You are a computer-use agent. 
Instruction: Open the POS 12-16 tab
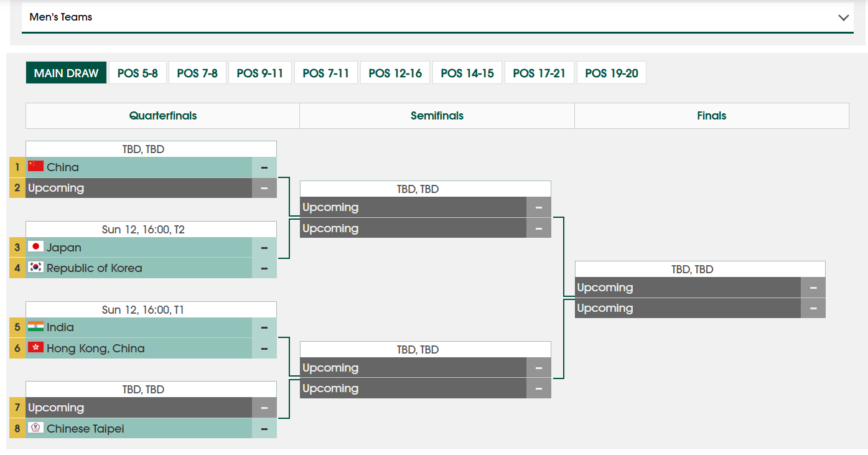click(x=395, y=73)
